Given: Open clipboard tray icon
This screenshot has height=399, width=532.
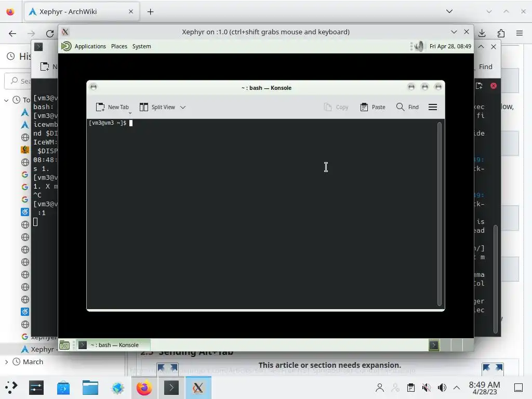Looking at the screenshot, I should pyautogui.click(x=411, y=388).
